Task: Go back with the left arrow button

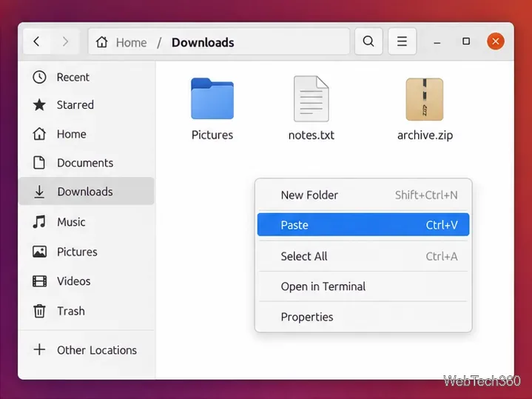Action: [x=37, y=41]
